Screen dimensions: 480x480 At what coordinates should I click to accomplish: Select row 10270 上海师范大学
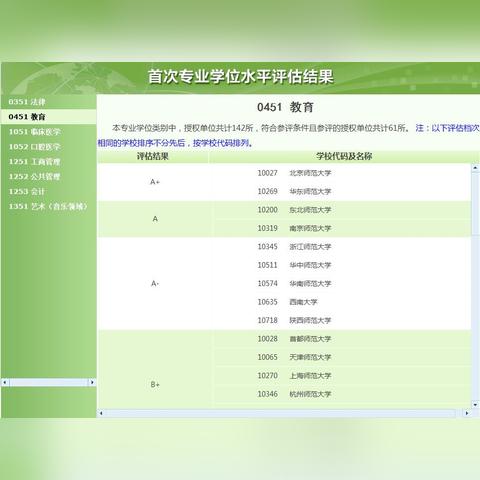(x=343, y=376)
